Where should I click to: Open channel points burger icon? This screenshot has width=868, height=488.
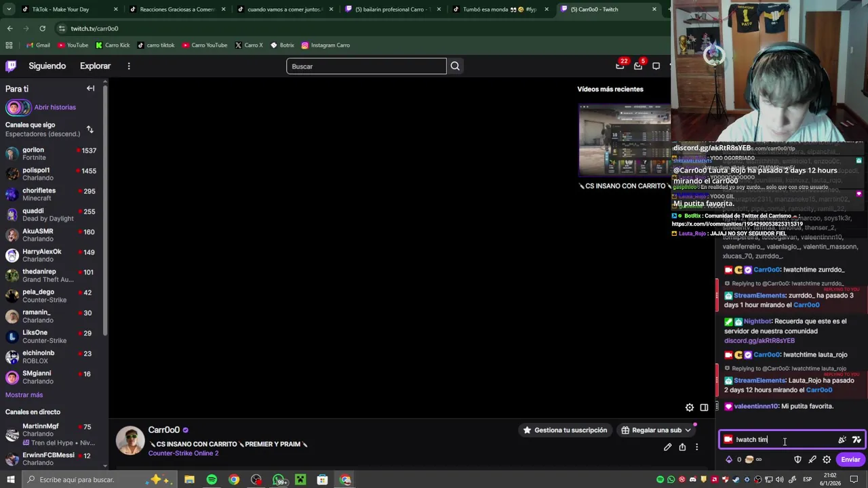[749, 460]
